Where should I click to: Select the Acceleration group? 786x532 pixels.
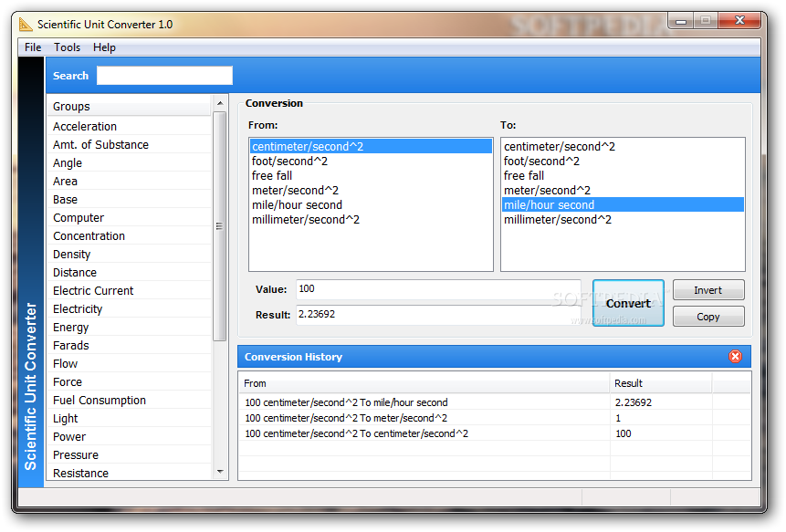tap(130, 126)
